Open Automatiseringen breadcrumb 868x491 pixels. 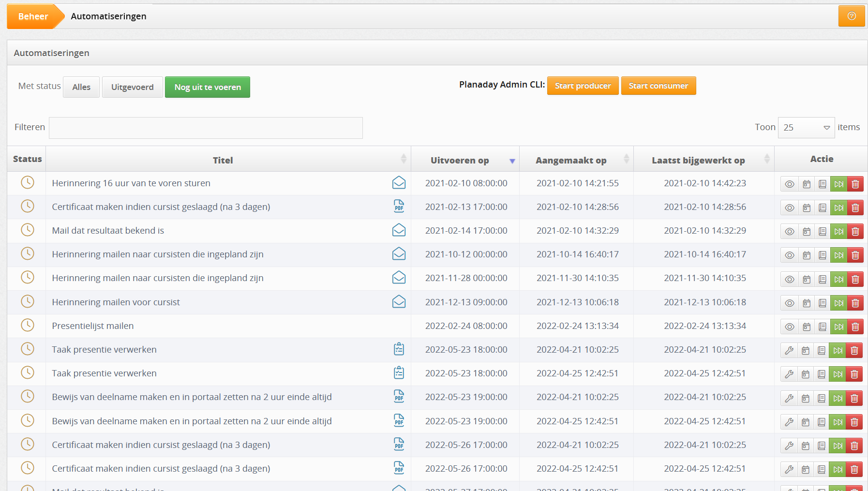tap(108, 16)
